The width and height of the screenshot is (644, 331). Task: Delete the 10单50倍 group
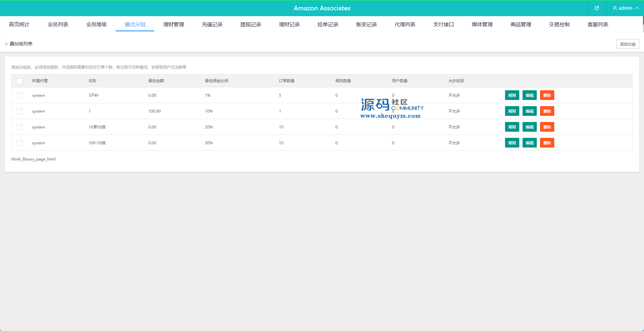pos(547,127)
